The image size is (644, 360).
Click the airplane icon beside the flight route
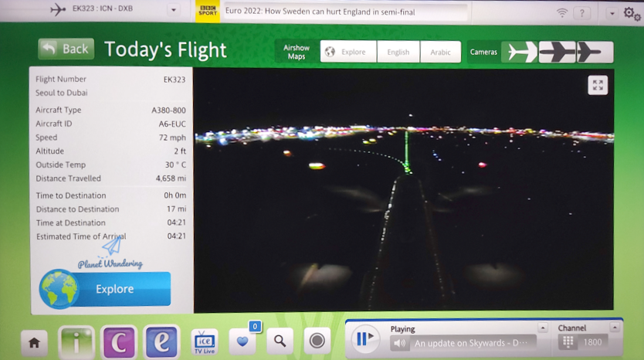pos(58,9)
